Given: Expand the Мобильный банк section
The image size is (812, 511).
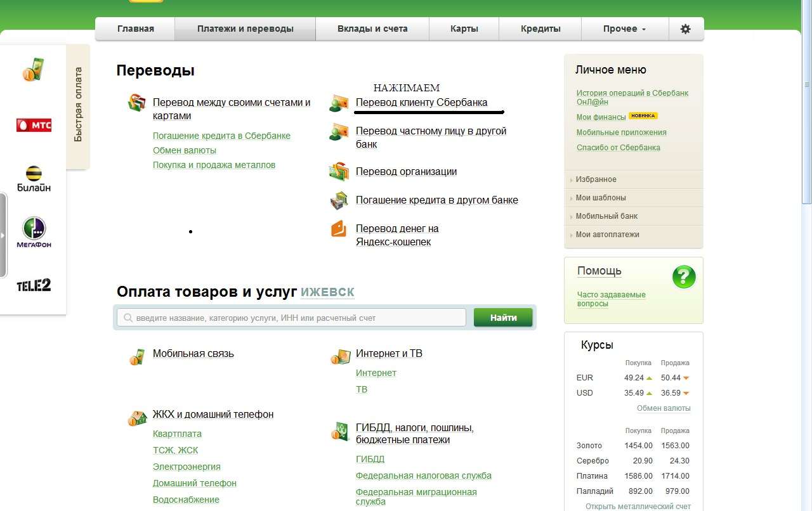Looking at the screenshot, I should click(x=633, y=216).
